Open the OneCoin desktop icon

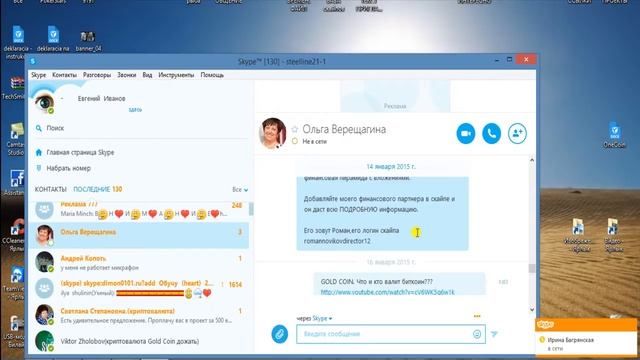coord(614,135)
